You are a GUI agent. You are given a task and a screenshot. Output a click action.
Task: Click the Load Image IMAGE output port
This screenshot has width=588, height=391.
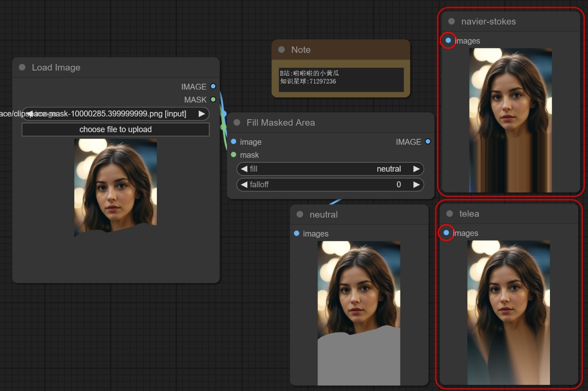pos(213,86)
